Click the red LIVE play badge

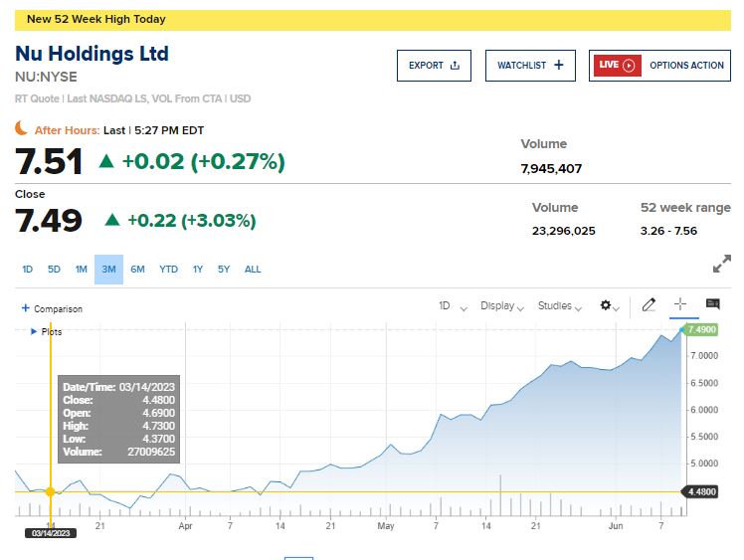click(x=617, y=65)
